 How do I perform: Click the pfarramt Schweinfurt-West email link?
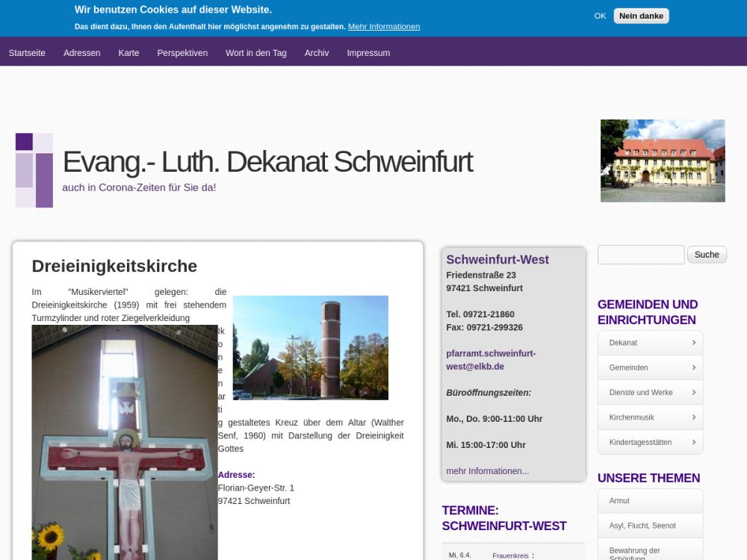(x=491, y=360)
